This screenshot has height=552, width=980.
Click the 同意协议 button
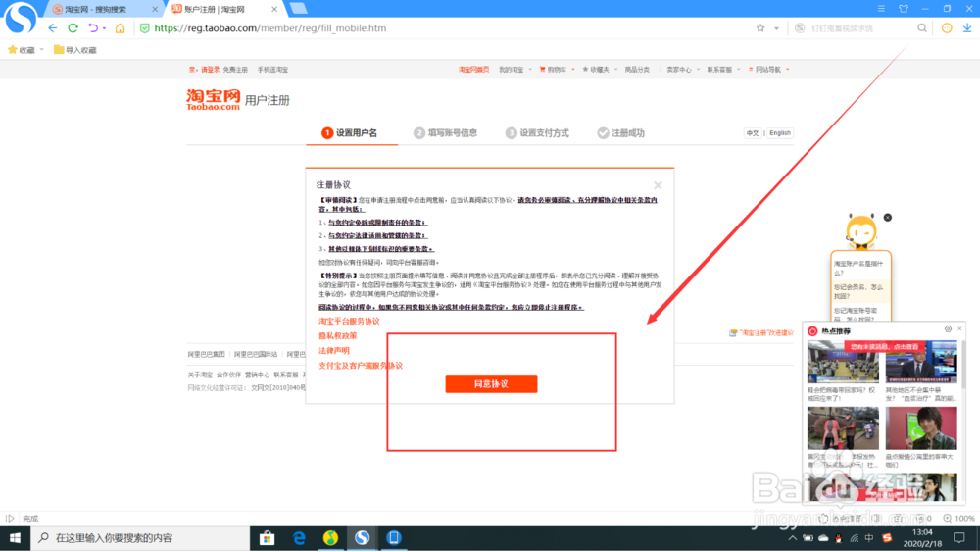(491, 383)
